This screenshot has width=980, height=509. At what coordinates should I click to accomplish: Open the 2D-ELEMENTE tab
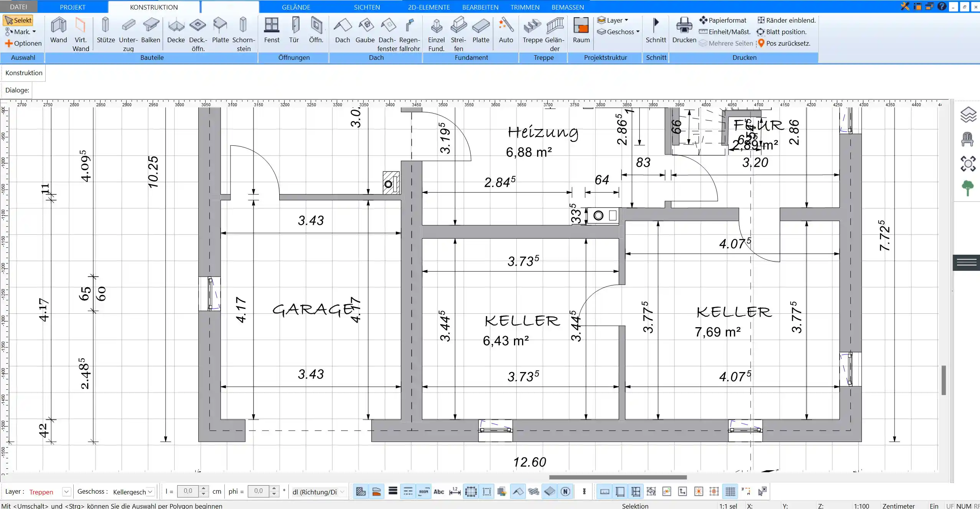429,7
